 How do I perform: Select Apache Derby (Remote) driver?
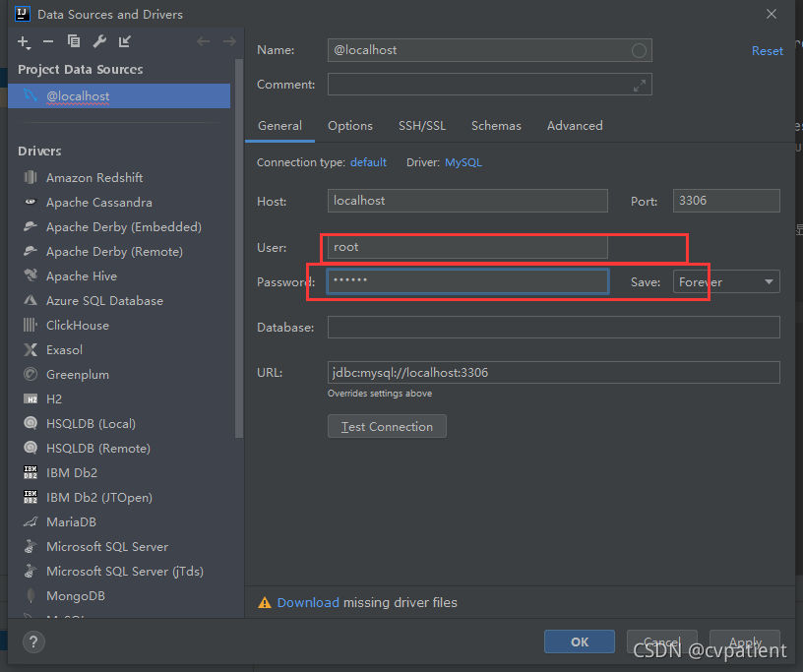click(120, 252)
